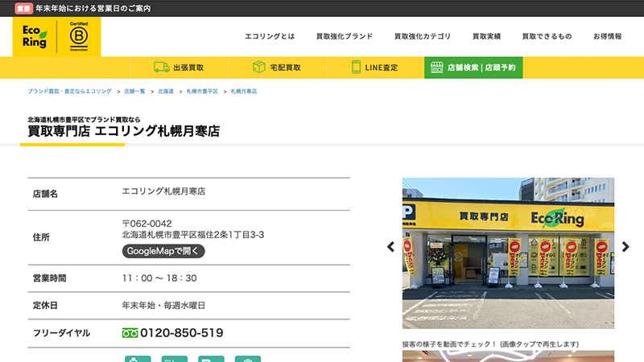
Task: Open the お得情報 menu
Action: [x=607, y=37]
